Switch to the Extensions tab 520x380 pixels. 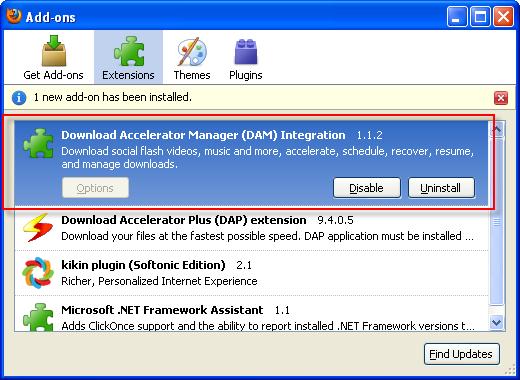128,58
